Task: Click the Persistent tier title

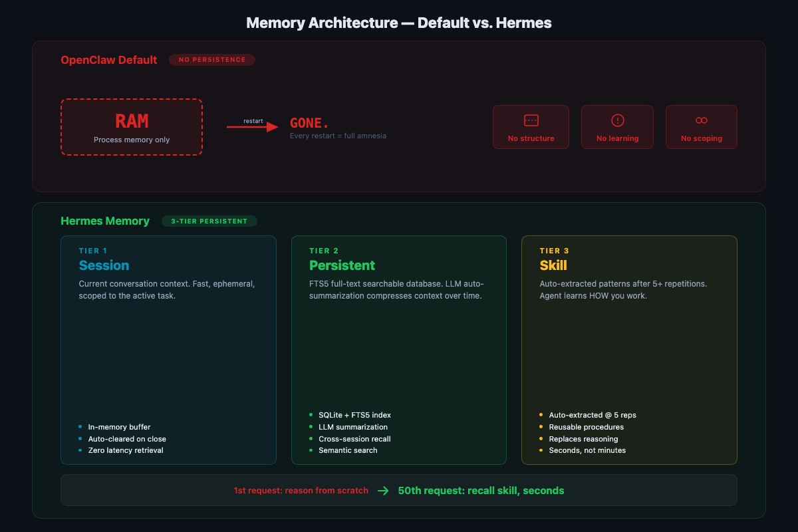Action: (x=342, y=265)
